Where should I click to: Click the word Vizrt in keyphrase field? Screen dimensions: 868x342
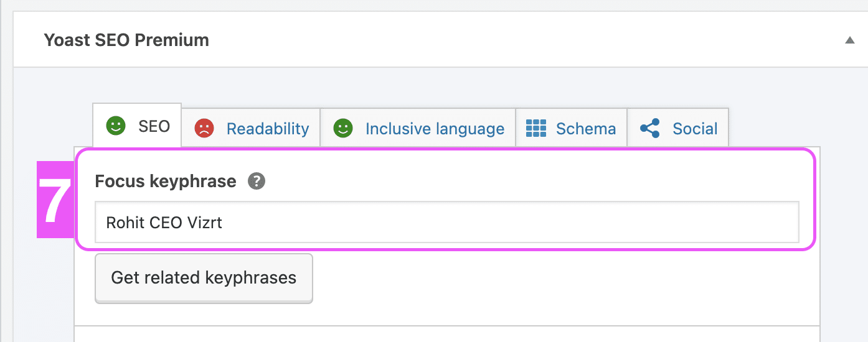pos(204,222)
